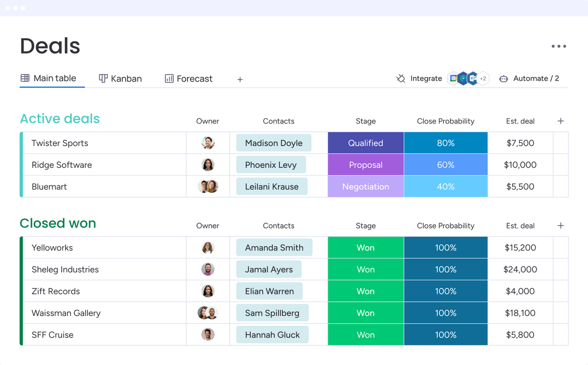Open the Qualified stage dropdown for Twister Sports

click(x=366, y=143)
